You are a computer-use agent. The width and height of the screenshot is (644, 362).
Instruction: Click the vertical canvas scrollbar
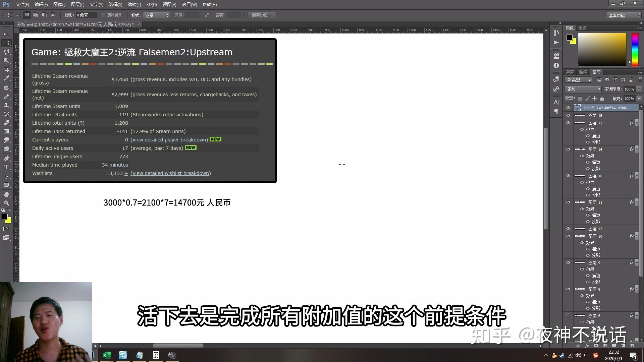coord(546,179)
